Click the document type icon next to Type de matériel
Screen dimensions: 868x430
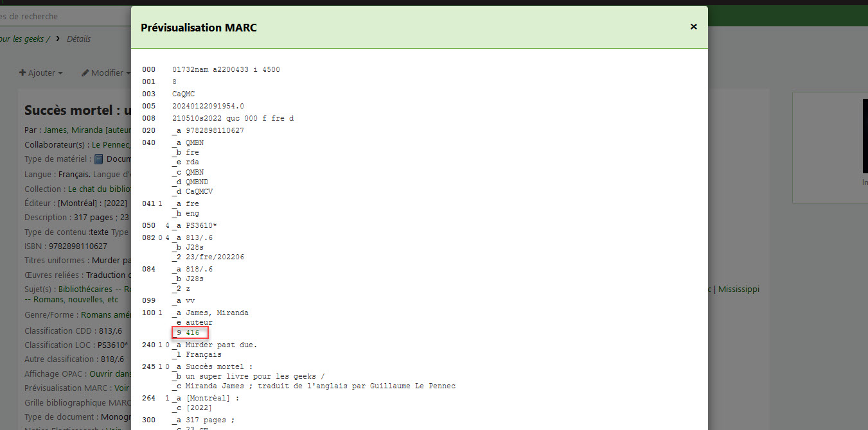click(98, 159)
